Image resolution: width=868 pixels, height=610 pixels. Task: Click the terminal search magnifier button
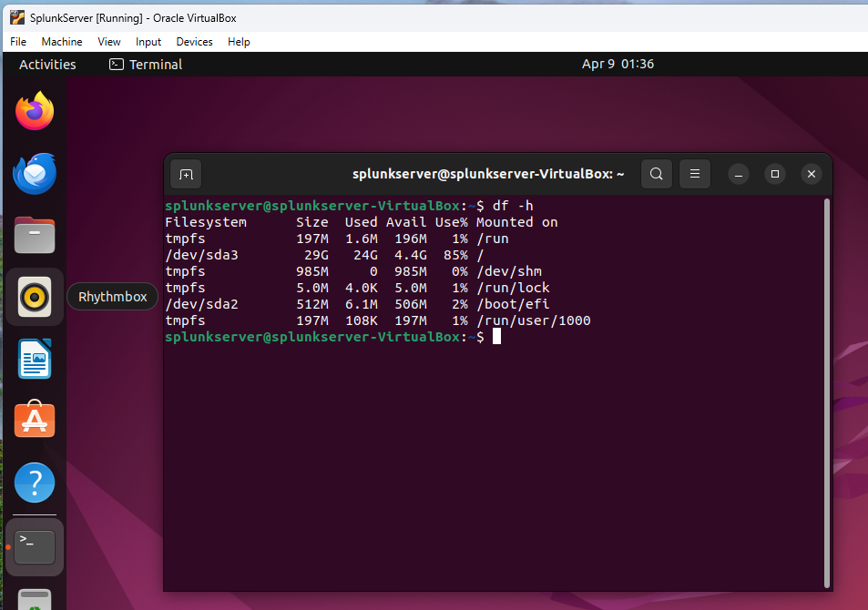pyautogui.click(x=657, y=174)
